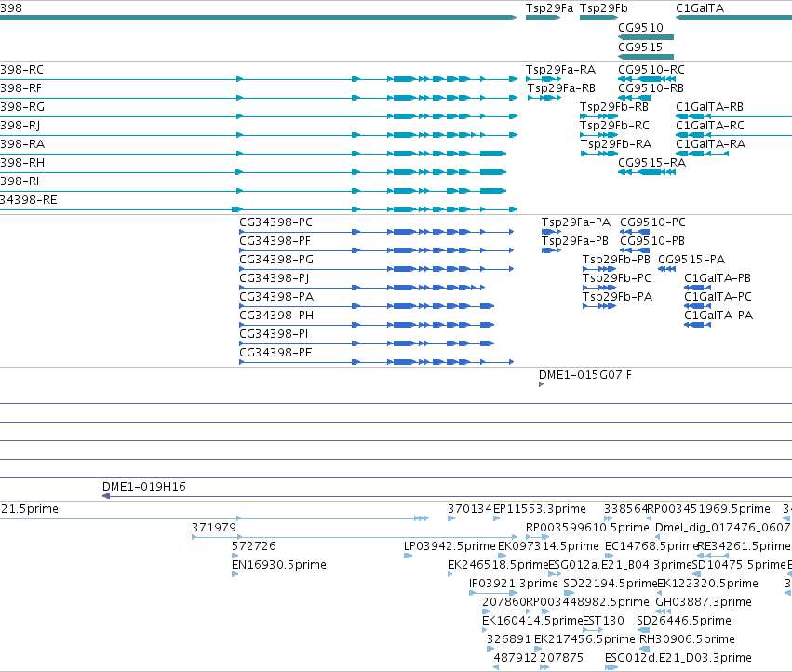Click protein CG34398-PI label
This screenshot has width=792, height=672.
[274, 334]
